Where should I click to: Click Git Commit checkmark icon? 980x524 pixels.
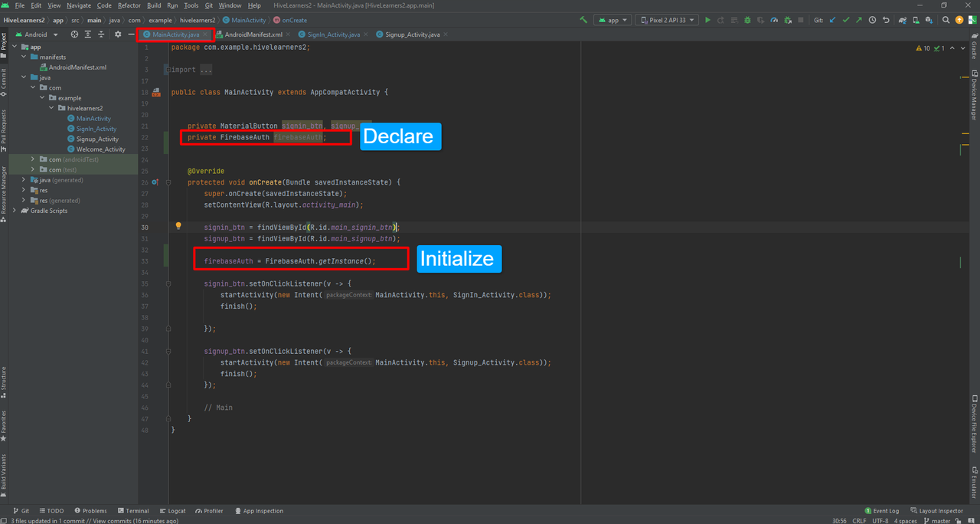(x=846, y=20)
